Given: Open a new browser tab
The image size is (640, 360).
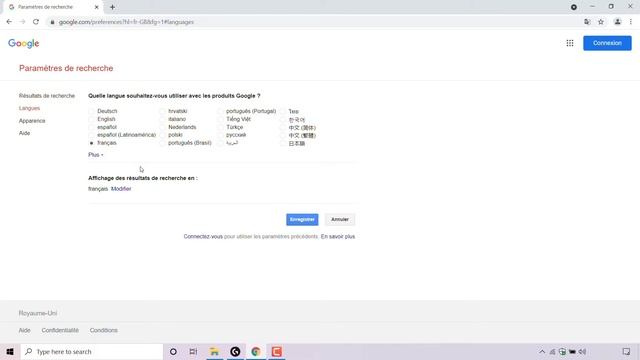Looking at the screenshot, I should [112, 7].
